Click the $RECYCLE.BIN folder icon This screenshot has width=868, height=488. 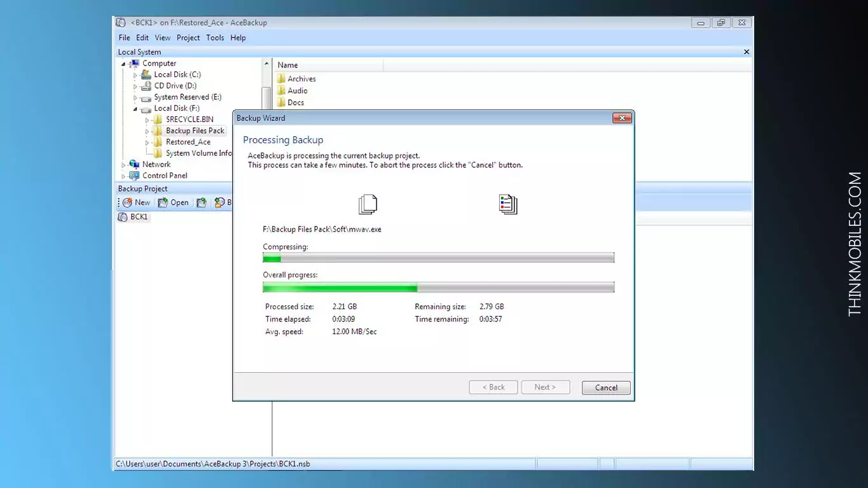tap(158, 120)
